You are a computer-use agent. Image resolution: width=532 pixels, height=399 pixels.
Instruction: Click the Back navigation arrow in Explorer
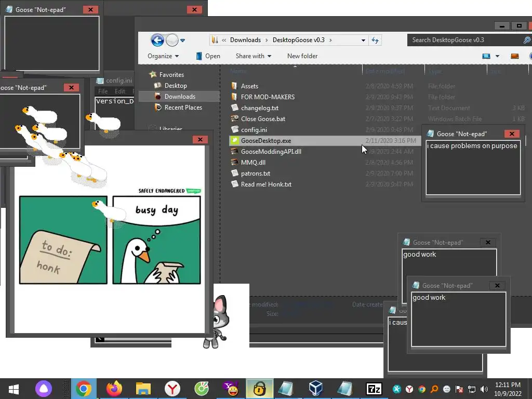(x=157, y=41)
